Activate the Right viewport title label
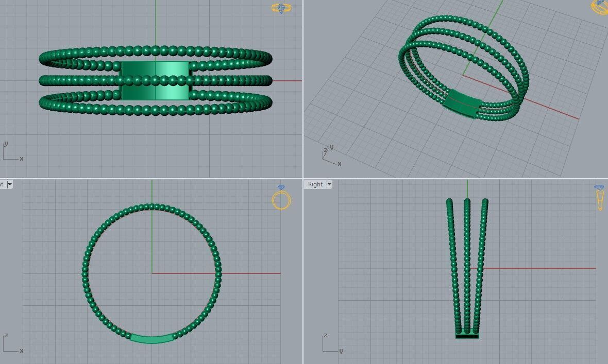This screenshot has height=364, width=608. [315, 184]
